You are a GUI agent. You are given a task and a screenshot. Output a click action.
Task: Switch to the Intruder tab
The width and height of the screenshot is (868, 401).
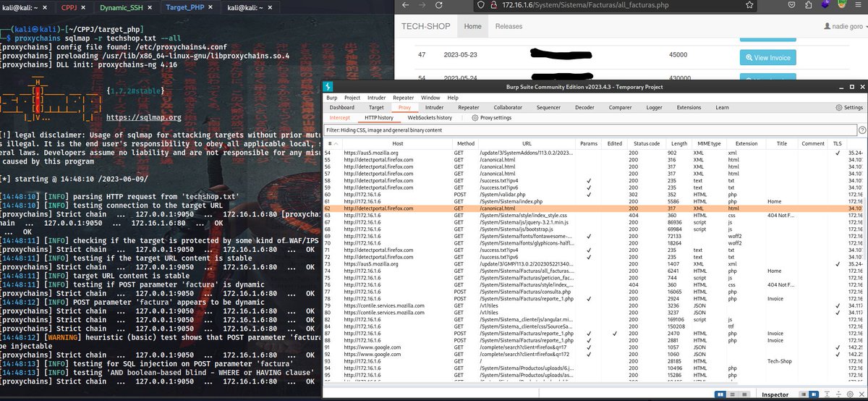pos(434,107)
